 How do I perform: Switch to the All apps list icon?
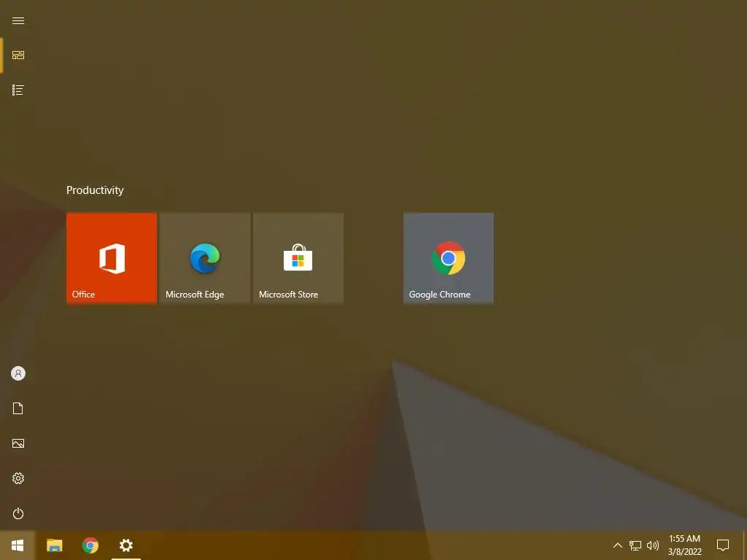18,90
